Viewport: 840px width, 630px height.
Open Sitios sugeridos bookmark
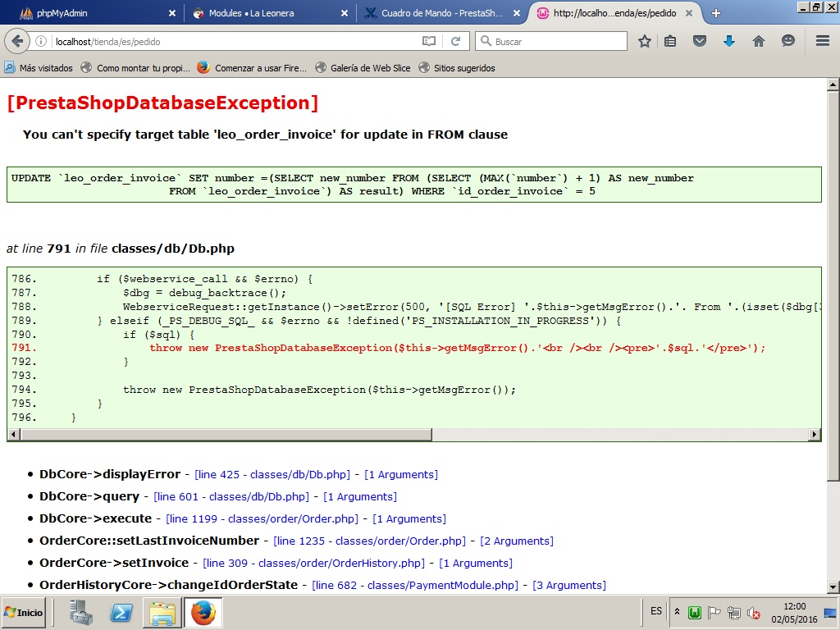(x=457, y=68)
